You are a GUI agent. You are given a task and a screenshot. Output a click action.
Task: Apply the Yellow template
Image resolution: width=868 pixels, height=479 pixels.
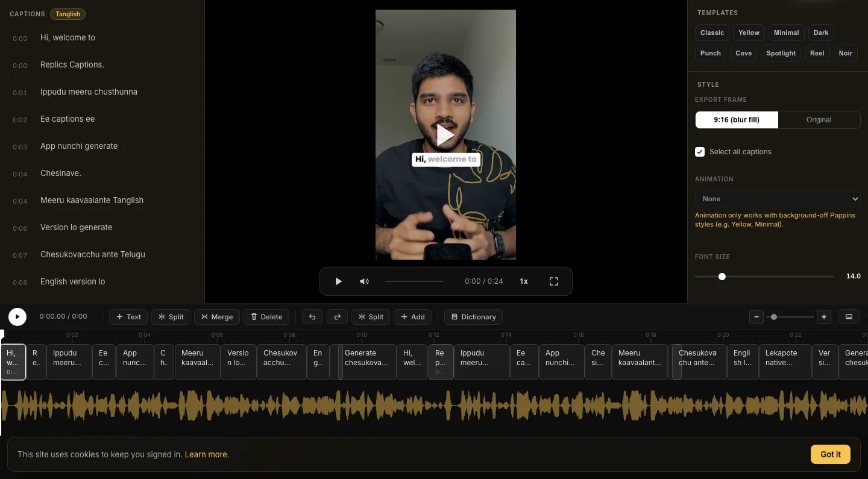[x=749, y=33]
